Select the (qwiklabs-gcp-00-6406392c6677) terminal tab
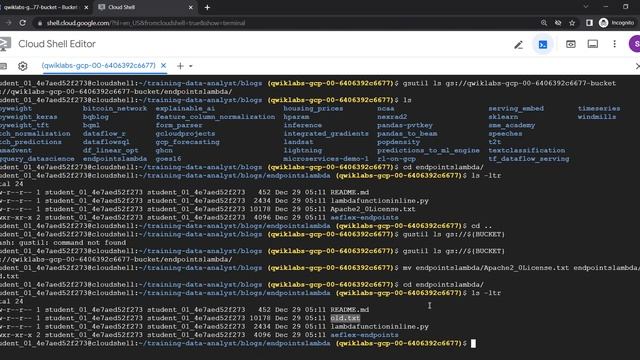This screenshot has width=640, height=360. click(x=98, y=65)
